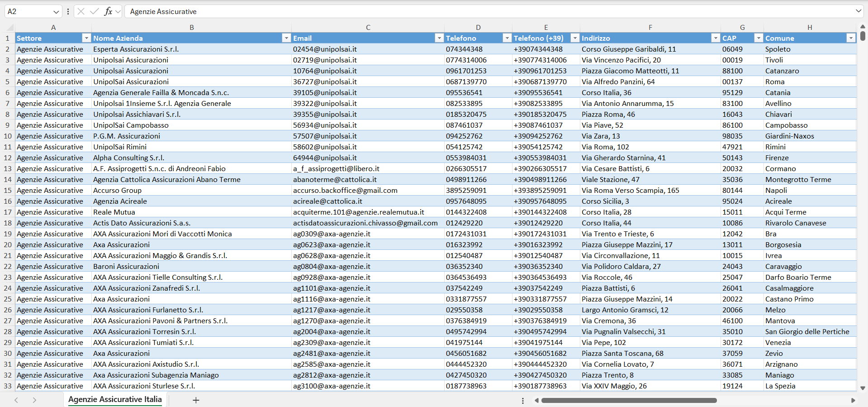868x407 pixels.
Task: Select Comune cell Borgosesia
Action: pyautogui.click(x=810, y=244)
